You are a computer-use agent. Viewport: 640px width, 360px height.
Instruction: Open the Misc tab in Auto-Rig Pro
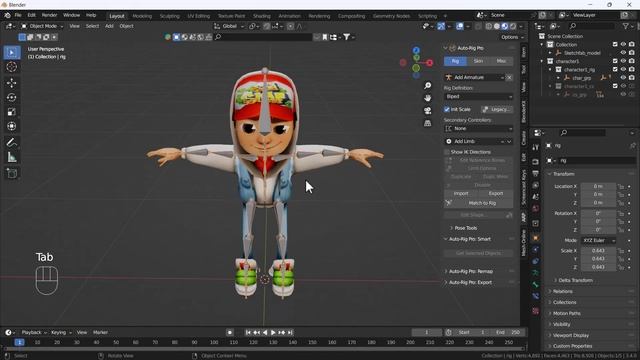coord(501,61)
